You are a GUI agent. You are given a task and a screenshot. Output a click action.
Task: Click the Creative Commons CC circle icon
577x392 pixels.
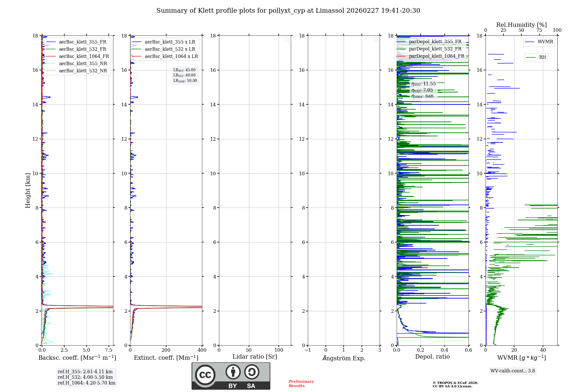(205, 375)
